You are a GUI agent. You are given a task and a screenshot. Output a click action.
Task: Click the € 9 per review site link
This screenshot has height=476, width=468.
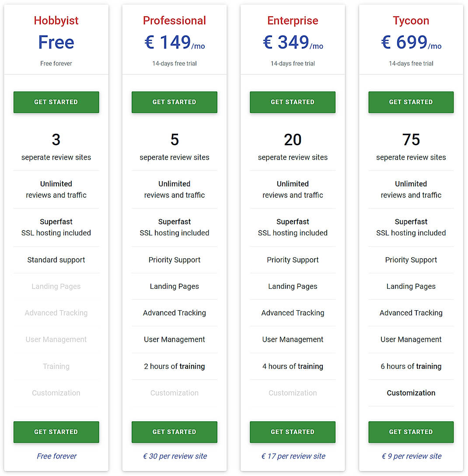coord(411,456)
